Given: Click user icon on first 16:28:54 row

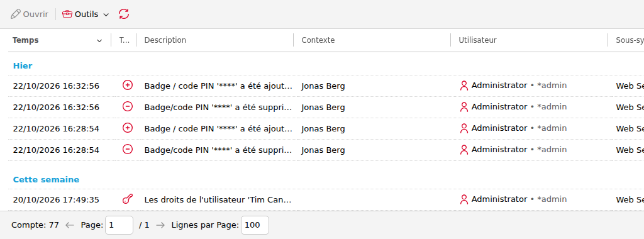Looking at the screenshot, I should click(464, 128).
